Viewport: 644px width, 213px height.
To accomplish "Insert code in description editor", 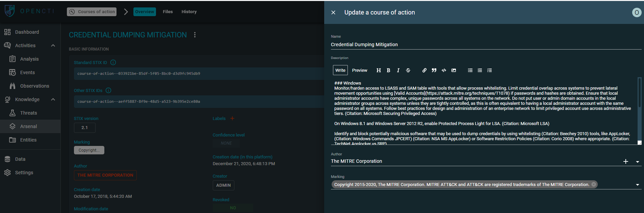I will pyautogui.click(x=444, y=70).
